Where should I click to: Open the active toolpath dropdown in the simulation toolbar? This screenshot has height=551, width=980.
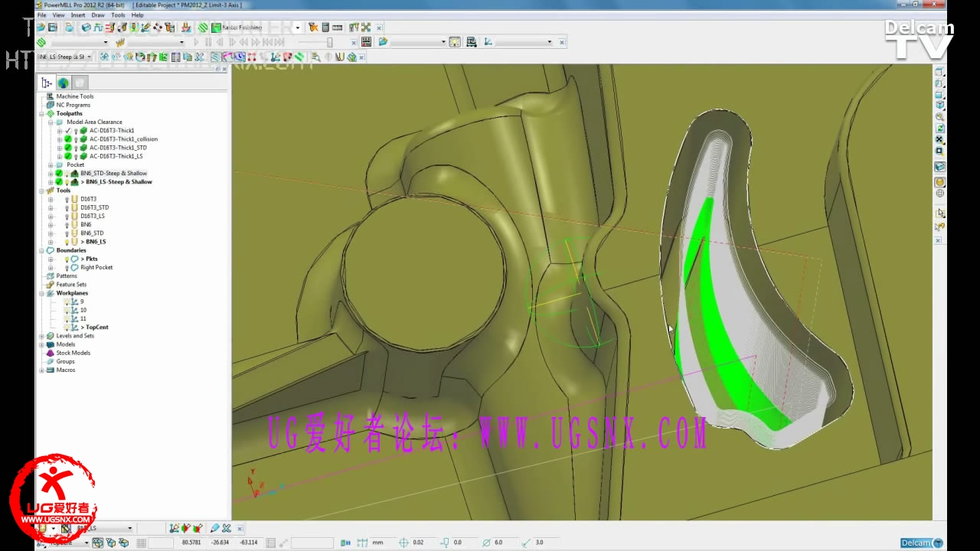(x=106, y=42)
